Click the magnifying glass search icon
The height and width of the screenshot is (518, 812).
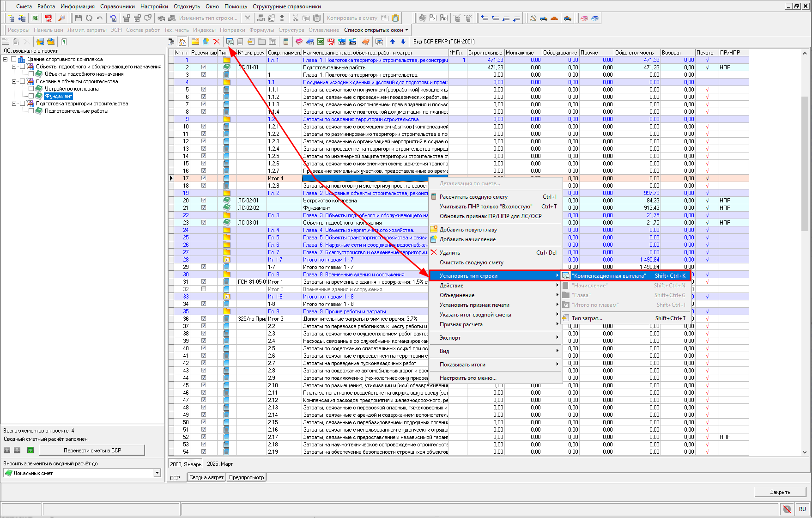click(61, 18)
